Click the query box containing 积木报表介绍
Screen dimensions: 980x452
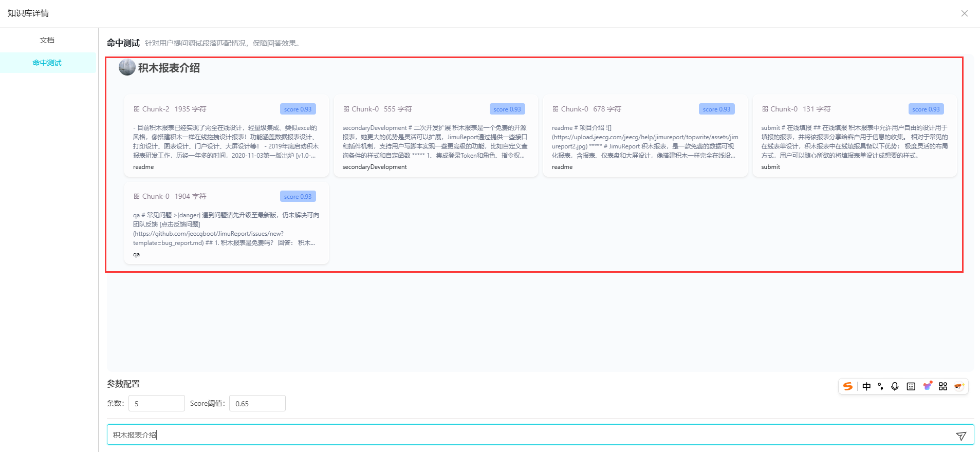(x=541, y=435)
